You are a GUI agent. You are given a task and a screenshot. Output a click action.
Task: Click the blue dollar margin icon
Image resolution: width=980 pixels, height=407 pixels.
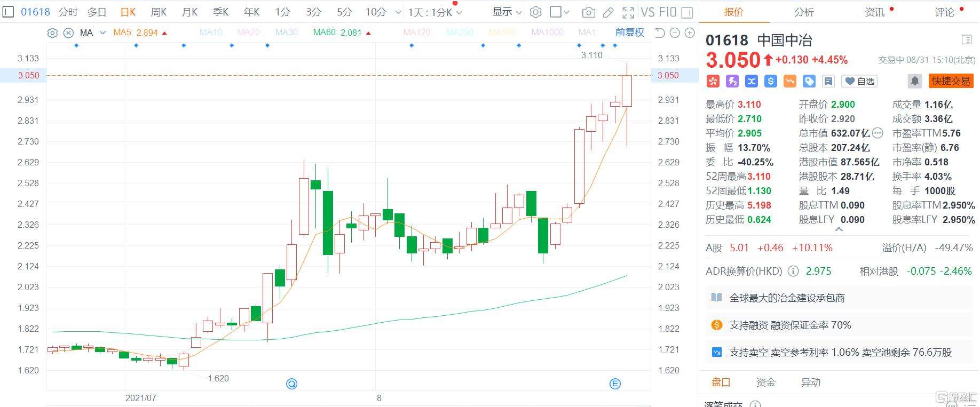(x=771, y=81)
